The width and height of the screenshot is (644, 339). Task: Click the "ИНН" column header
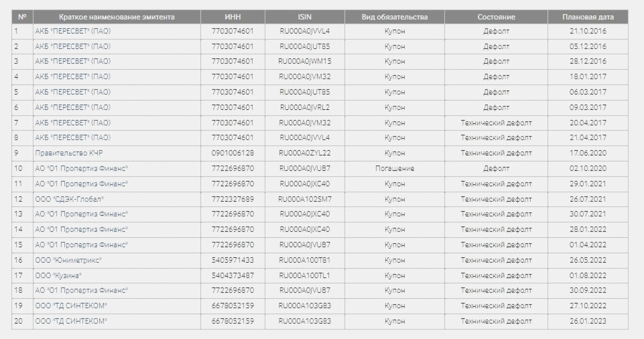233,17
